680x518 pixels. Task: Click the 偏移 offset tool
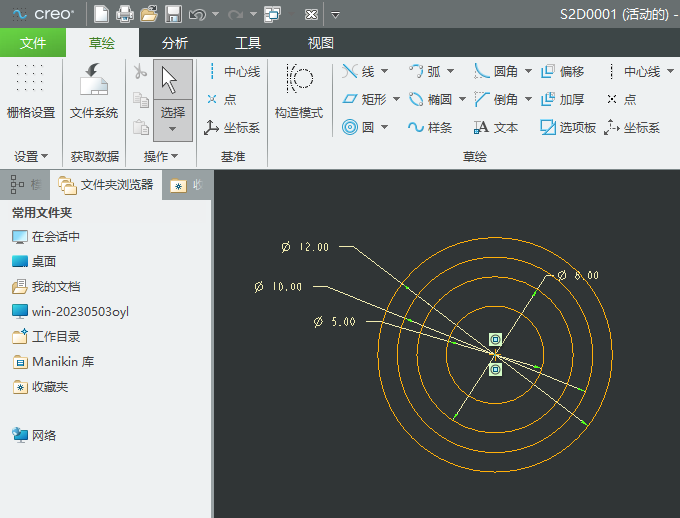point(562,72)
